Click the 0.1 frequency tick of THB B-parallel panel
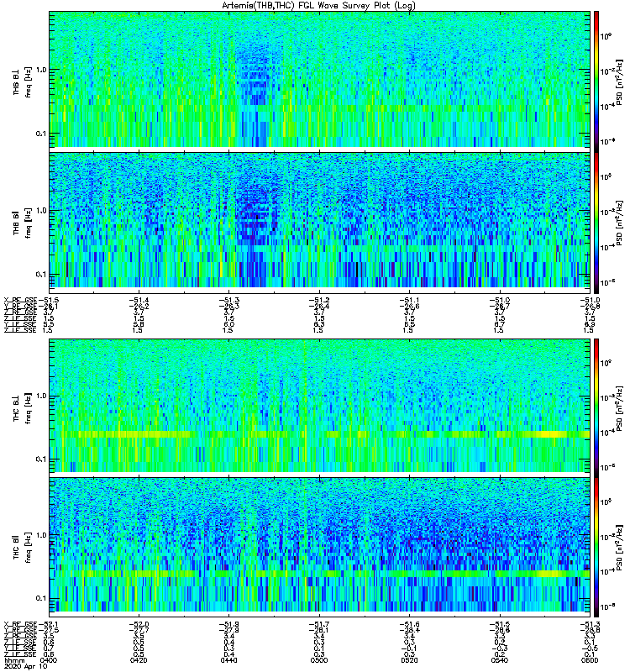 pyautogui.click(x=41, y=275)
